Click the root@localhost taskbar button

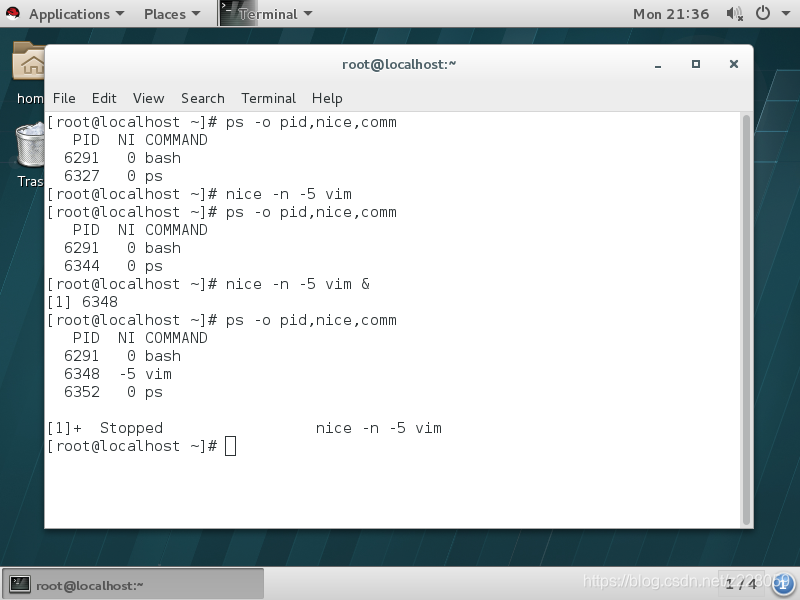pyautogui.click(x=133, y=584)
